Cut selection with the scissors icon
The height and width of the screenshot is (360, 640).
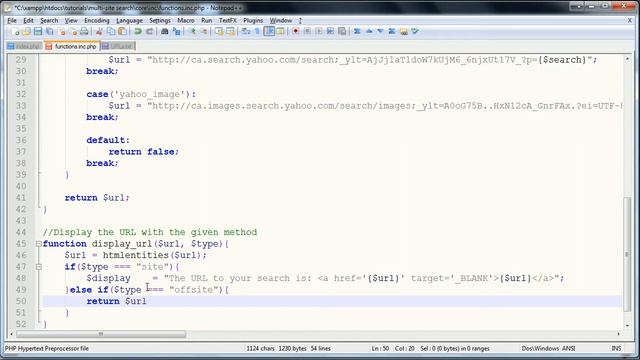(x=99, y=31)
